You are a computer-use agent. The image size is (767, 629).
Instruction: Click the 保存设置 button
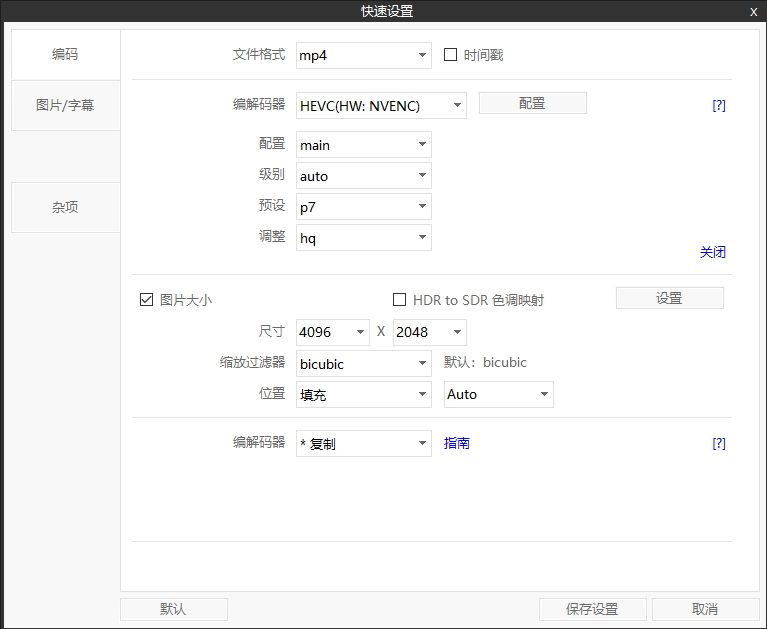(592, 609)
